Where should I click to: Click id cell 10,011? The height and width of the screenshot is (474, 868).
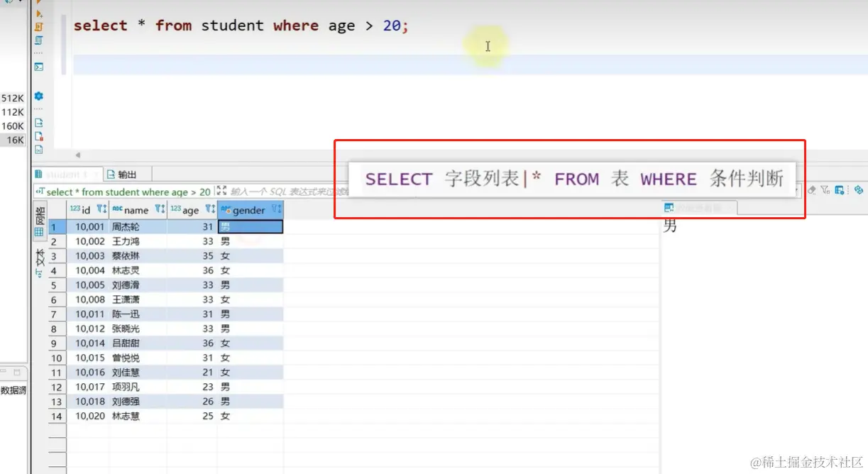click(x=88, y=314)
